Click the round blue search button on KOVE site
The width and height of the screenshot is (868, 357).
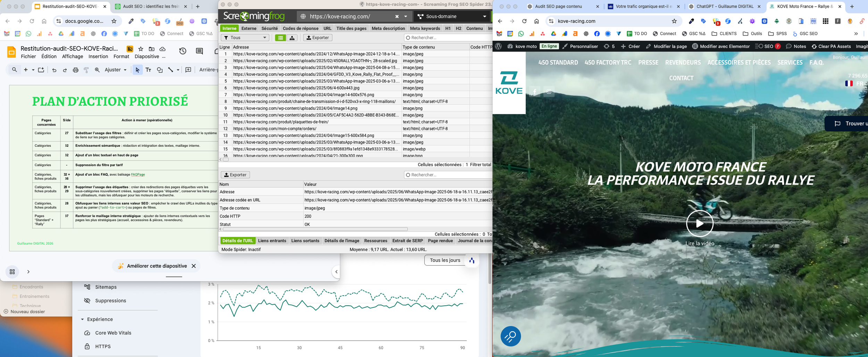(511, 336)
